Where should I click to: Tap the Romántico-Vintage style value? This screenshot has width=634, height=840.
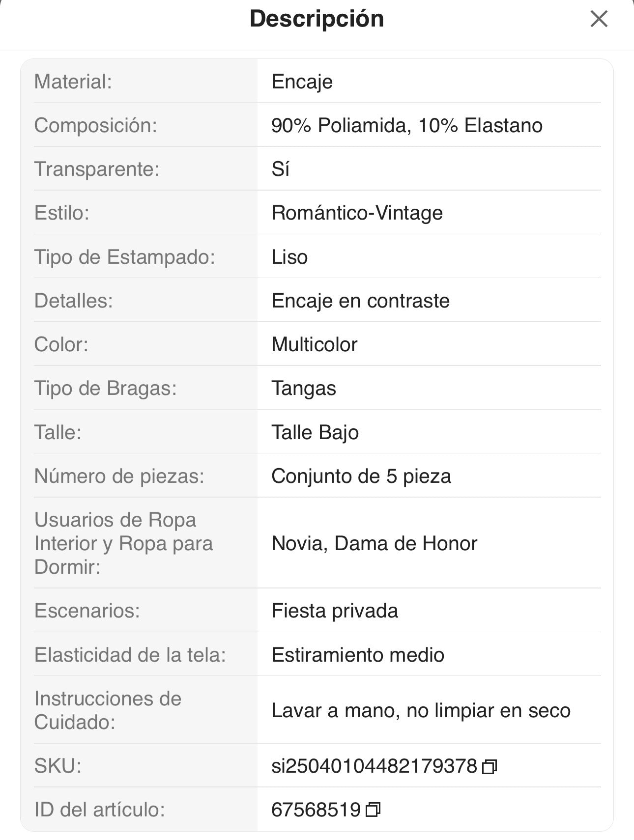coord(357,213)
